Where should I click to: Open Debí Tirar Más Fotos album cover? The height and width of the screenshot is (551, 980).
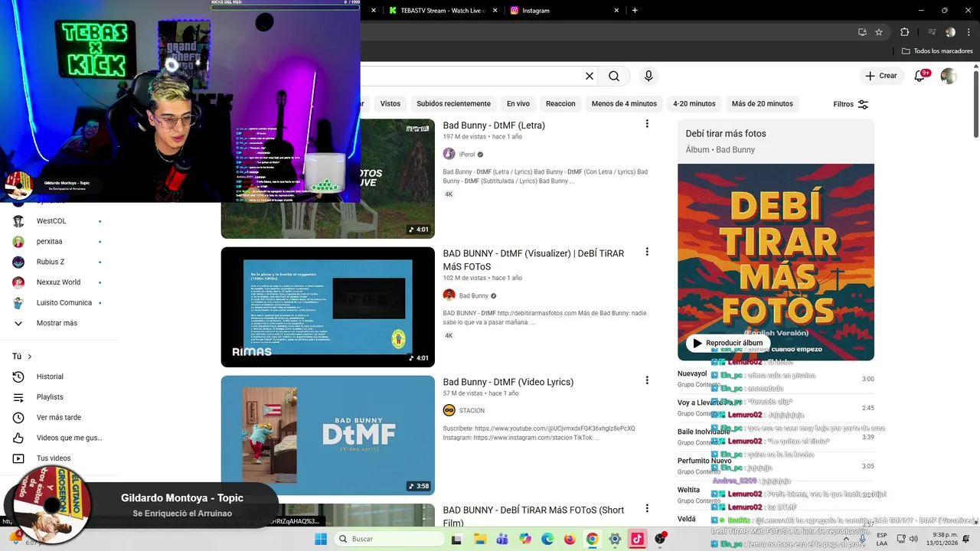tap(776, 262)
